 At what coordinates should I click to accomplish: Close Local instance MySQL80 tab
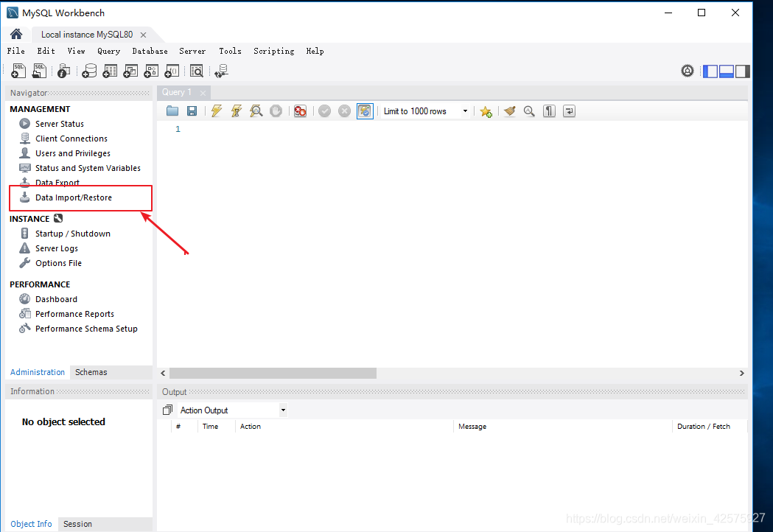click(143, 35)
